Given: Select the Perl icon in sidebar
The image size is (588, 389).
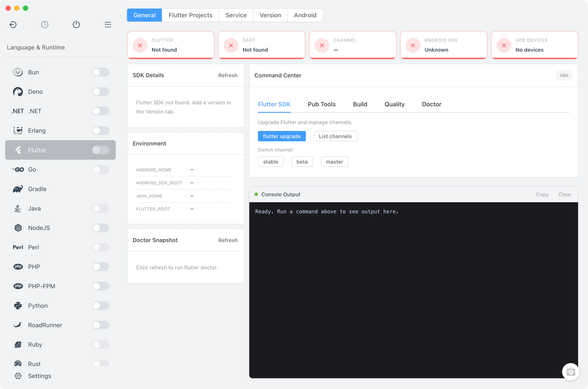Looking at the screenshot, I should (18, 247).
